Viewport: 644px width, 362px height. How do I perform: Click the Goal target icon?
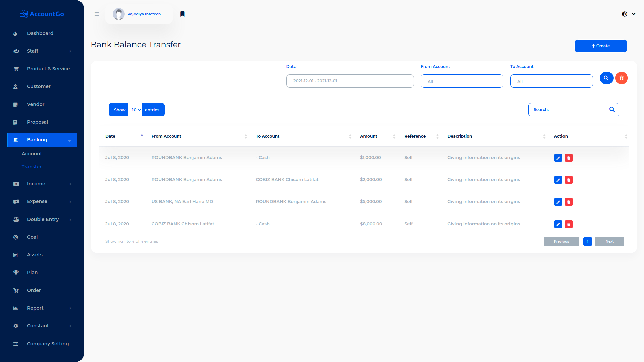click(16, 237)
